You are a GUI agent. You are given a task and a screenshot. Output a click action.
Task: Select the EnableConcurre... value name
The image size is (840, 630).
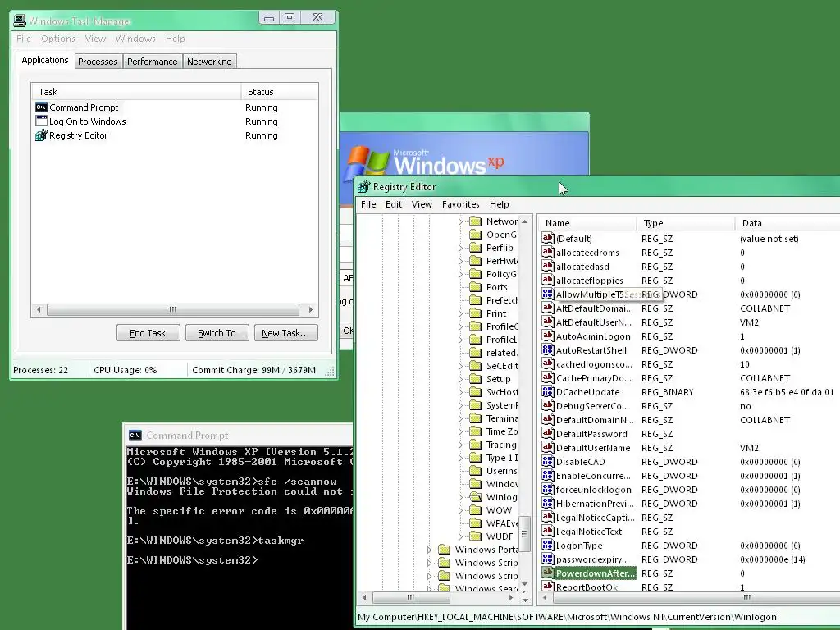[x=593, y=475]
